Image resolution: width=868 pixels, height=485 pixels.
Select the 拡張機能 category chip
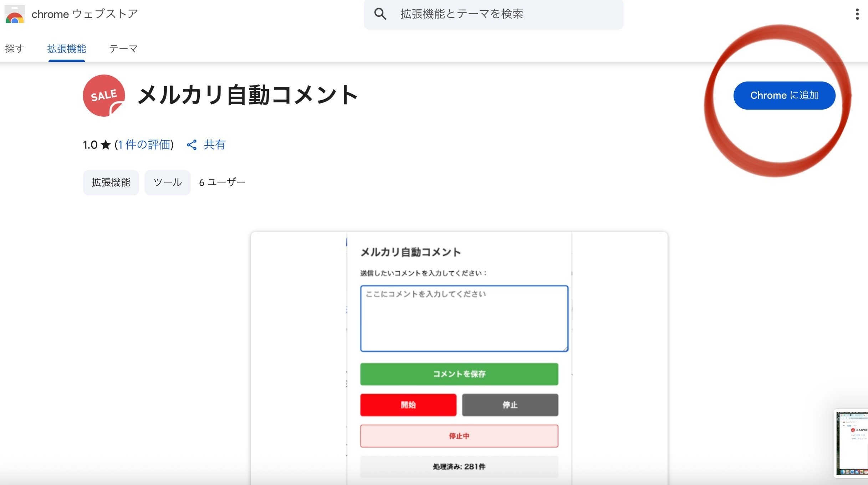click(111, 182)
